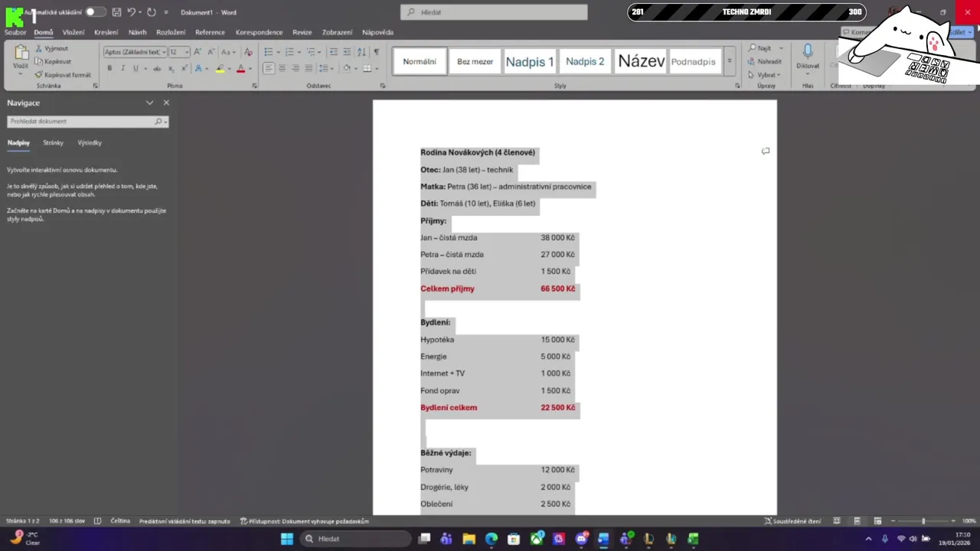Toggle subscript formatting
980x551 pixels.
[171, 68]
